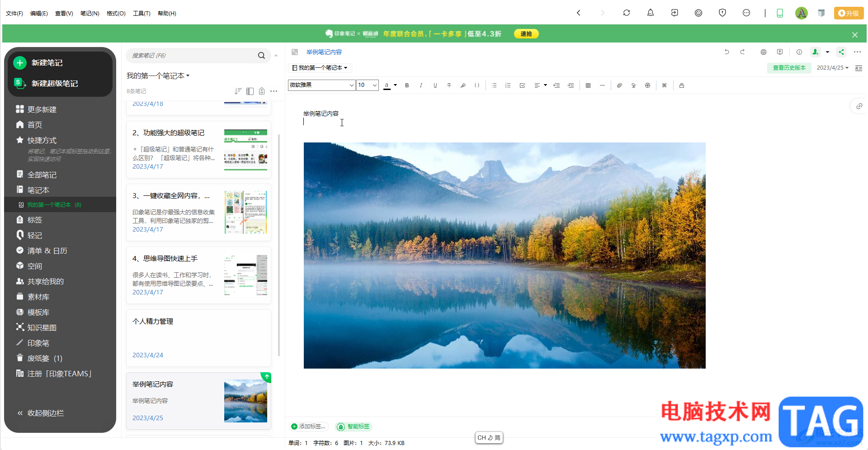Start presentation mode for the note

tap(780, 52)
